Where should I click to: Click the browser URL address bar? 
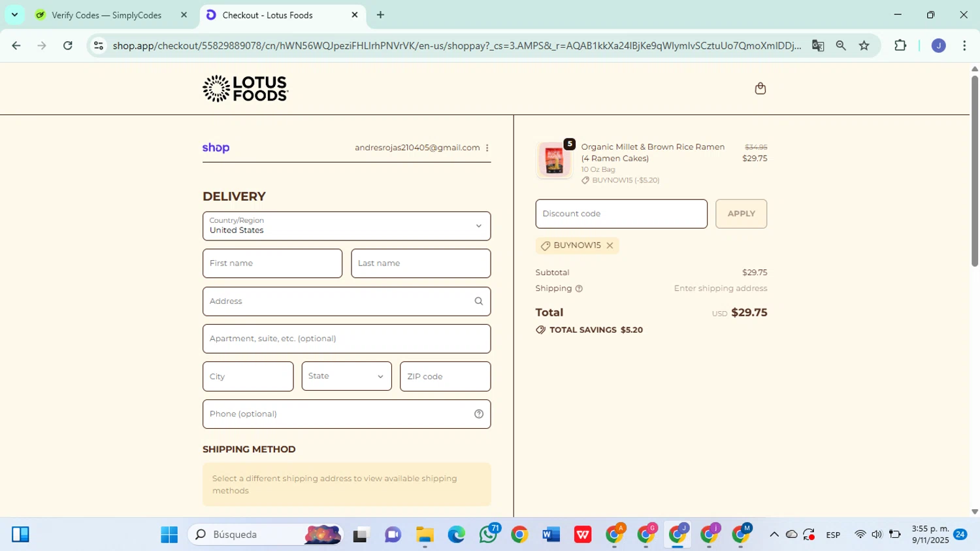click(456, 46)
